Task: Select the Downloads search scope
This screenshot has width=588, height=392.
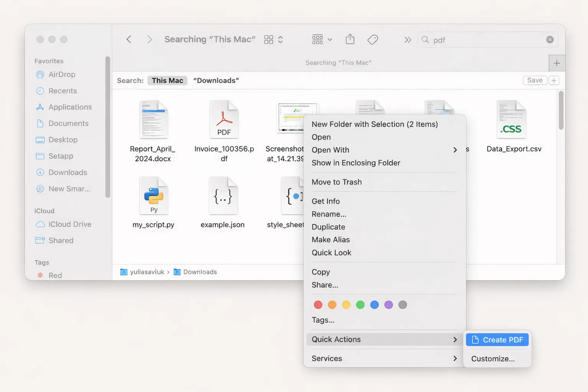Action: tap(216, 80)
